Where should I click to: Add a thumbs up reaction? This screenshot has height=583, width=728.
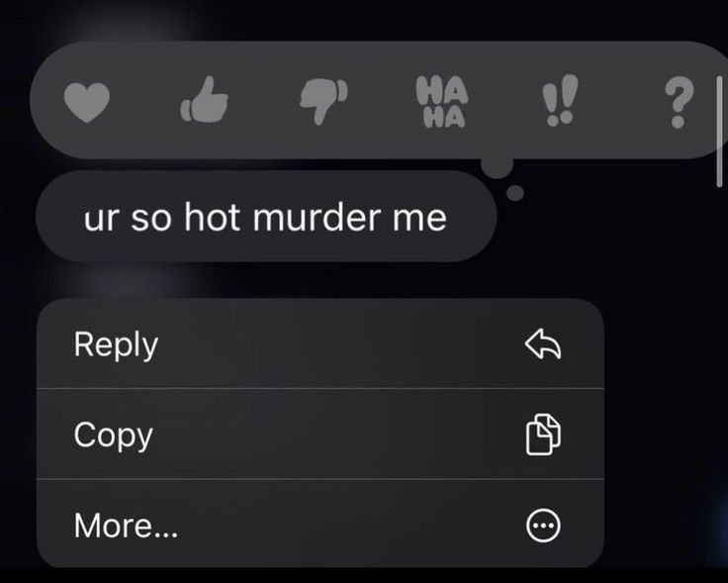[x=205, y=99]
